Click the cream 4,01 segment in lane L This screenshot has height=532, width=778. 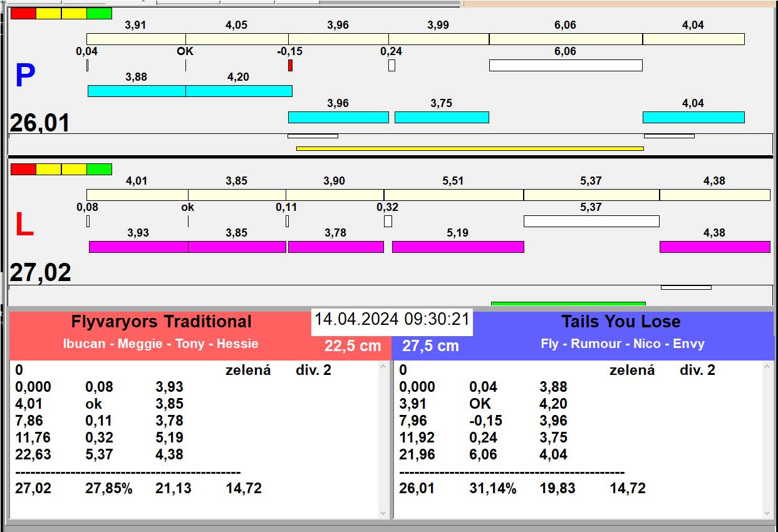(137, 195)
